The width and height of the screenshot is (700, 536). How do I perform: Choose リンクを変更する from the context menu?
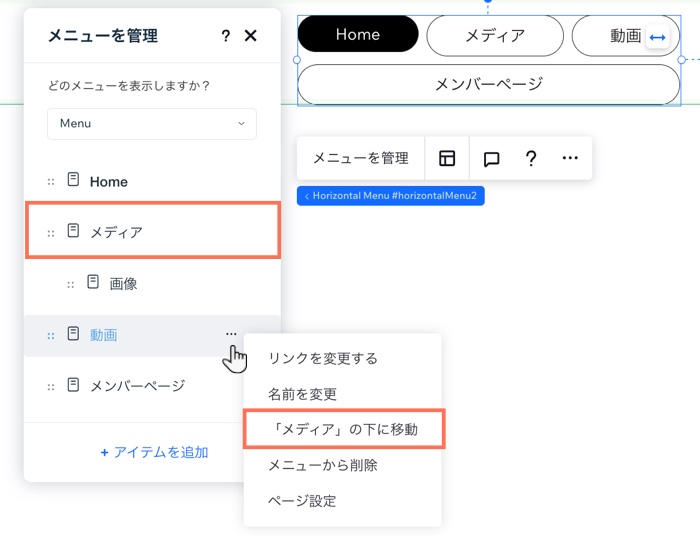pos(342,358)
